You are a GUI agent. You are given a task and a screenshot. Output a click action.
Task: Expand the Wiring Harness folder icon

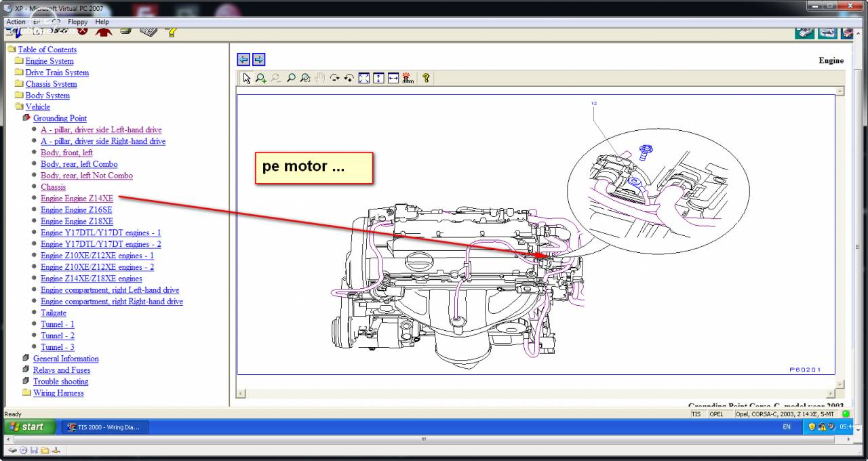click(26, 393)
